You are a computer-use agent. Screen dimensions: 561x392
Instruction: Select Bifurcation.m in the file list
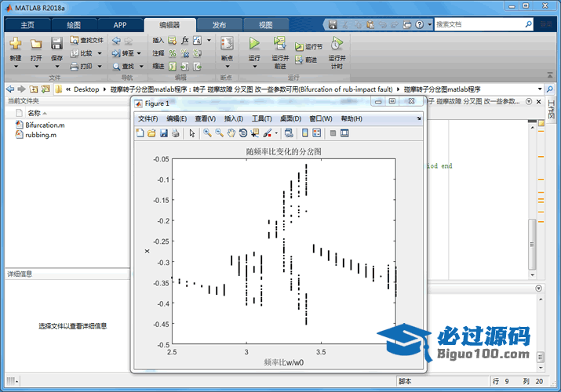[45, 125]
